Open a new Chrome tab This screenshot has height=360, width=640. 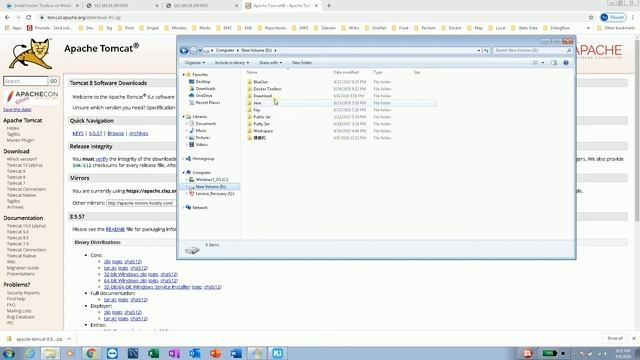[x=329, y=6]
